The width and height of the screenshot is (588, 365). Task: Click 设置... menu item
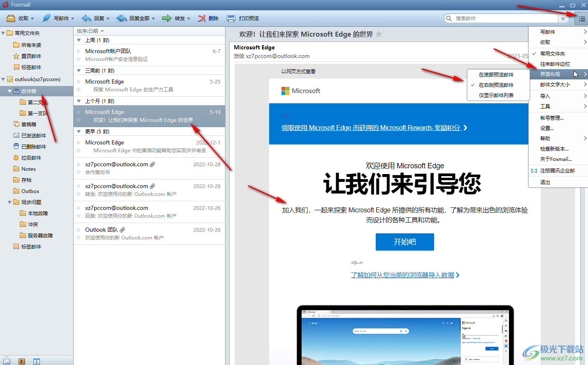pos(558,128)
